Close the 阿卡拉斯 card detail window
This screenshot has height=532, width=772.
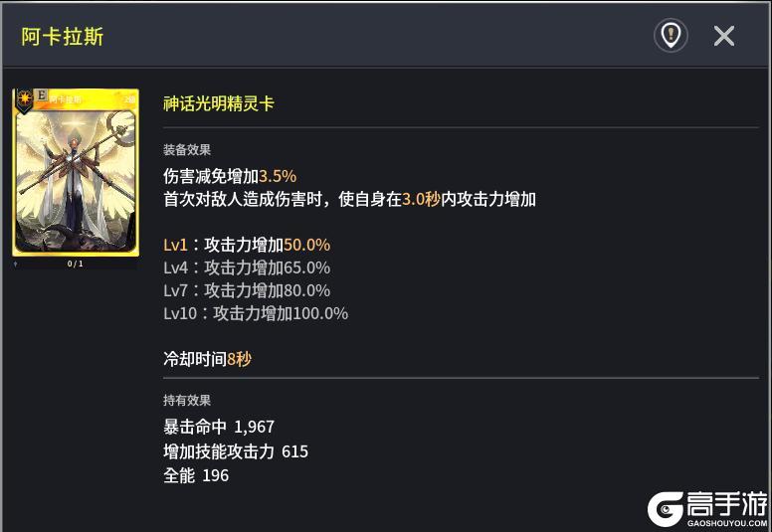[724, 36]
